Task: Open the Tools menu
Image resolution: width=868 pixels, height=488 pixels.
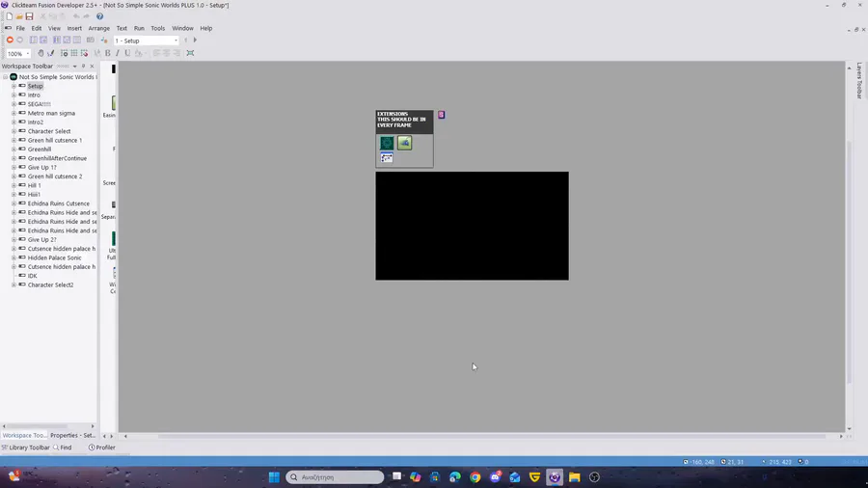Action: [x=158, y=28]
